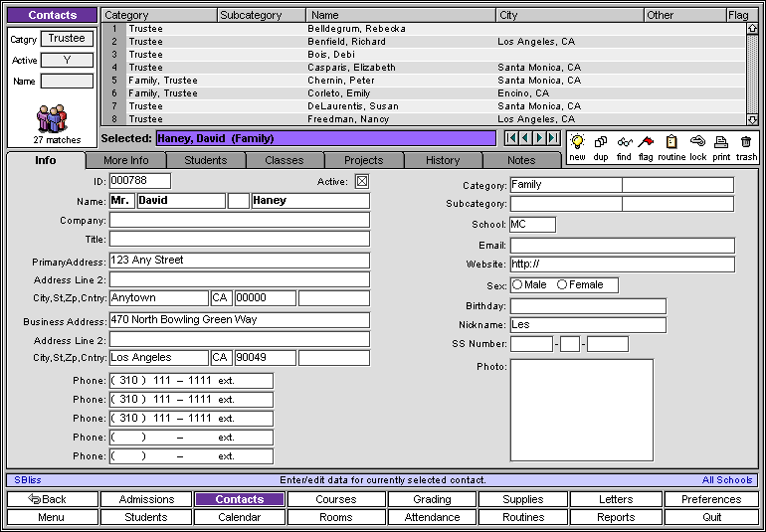Click the Menu button

[x=51, y=517]
